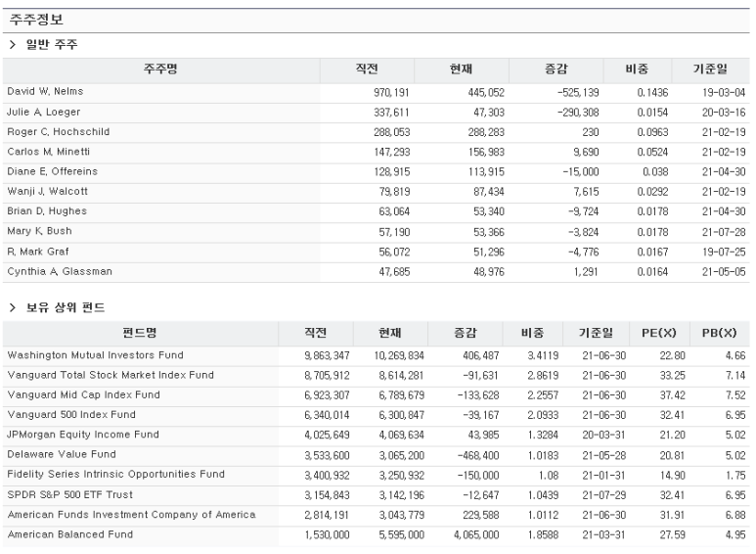The width and height of the screenshot is (756, 554).
Task: Click Vanguard Total Stock Market Index Fund
Action: pyautogui.click(x=111, y=375)
